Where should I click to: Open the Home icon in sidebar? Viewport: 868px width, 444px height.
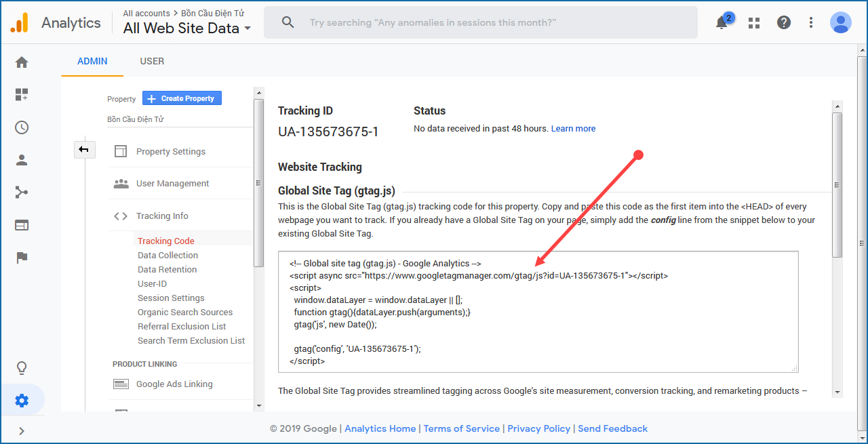[22, 62]
